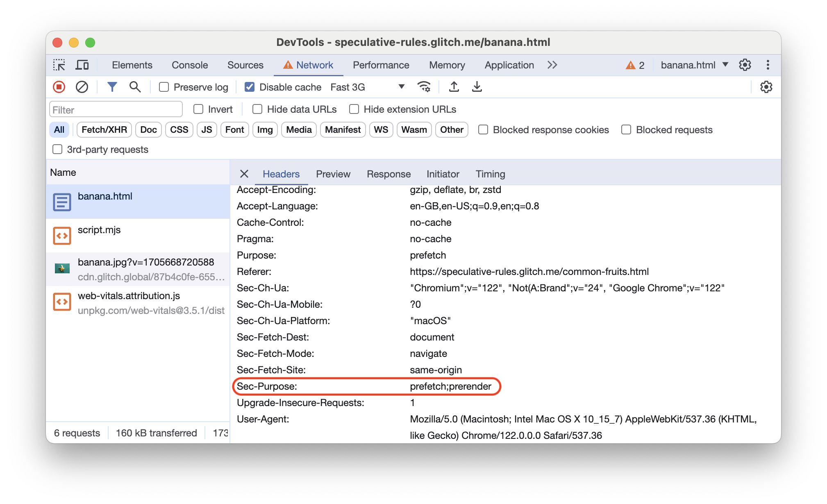827x504 pixels.
Task: Enable the Disable cache checkbox
Action: [x=249, y=87]
